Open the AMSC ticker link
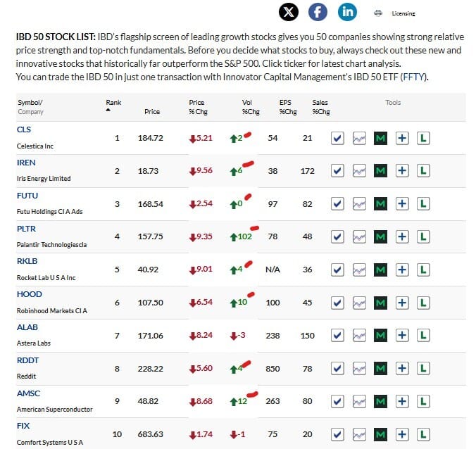 pyautogui.click(x=28, y=393)
